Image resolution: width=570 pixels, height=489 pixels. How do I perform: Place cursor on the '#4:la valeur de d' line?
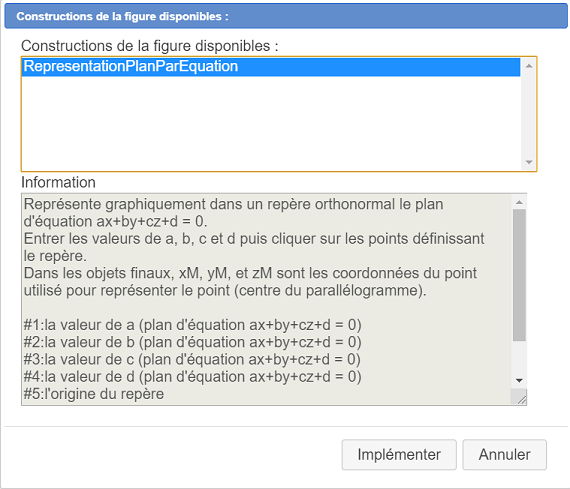pos(193,377)
